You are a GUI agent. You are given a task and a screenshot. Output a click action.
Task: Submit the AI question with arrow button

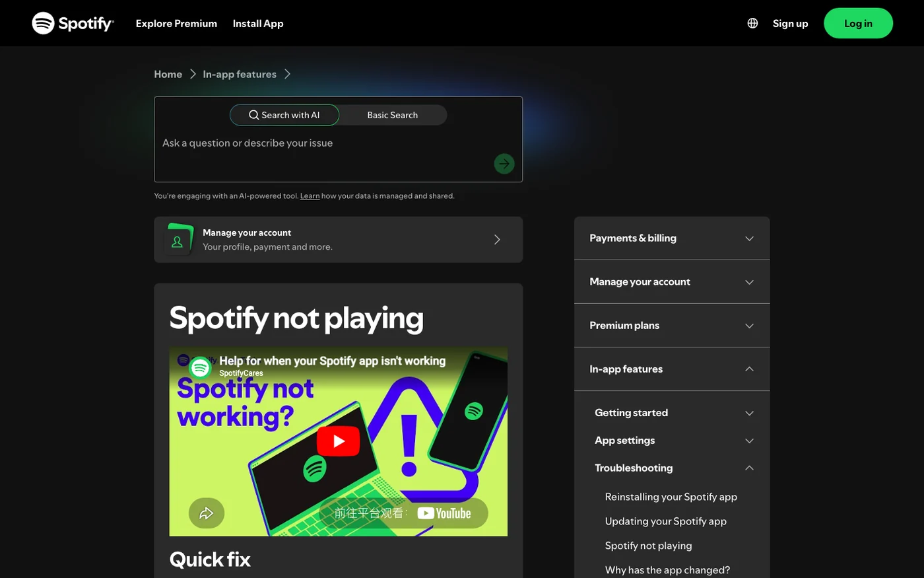[x=504, y=164]
